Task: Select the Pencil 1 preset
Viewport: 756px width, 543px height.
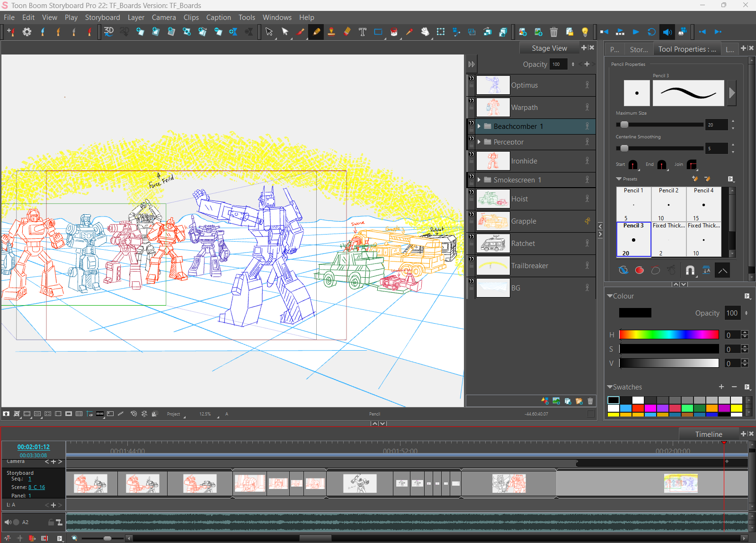Action: click(633, 204)
